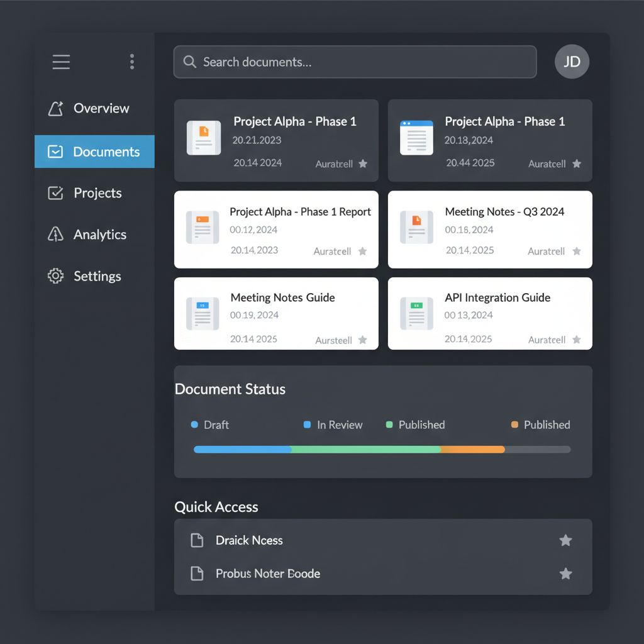Open the Probus Noter Boode quick access entry
This screenshot has height=644, width=644.
coord(268,574)
